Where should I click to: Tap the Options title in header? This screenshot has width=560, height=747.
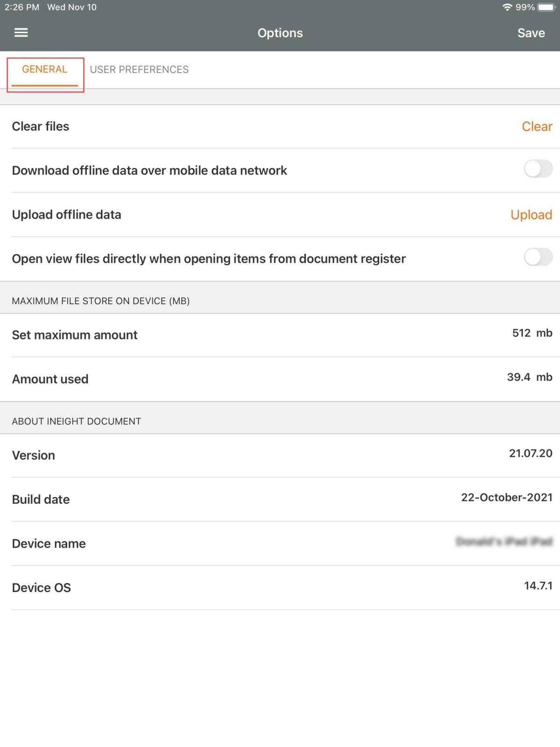pyautogui.click(x=280, y=33)
